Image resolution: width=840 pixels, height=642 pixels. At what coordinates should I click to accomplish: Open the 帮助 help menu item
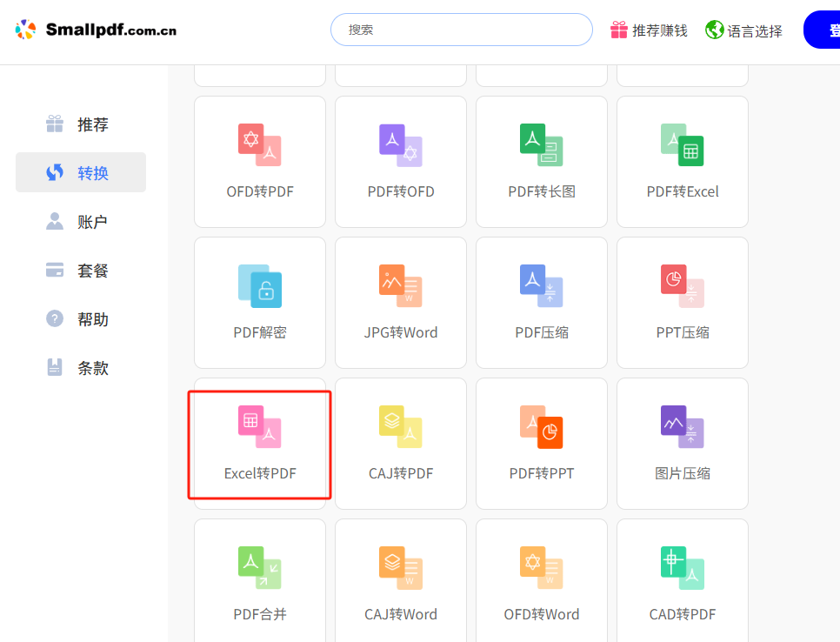[x=81, y=319]
